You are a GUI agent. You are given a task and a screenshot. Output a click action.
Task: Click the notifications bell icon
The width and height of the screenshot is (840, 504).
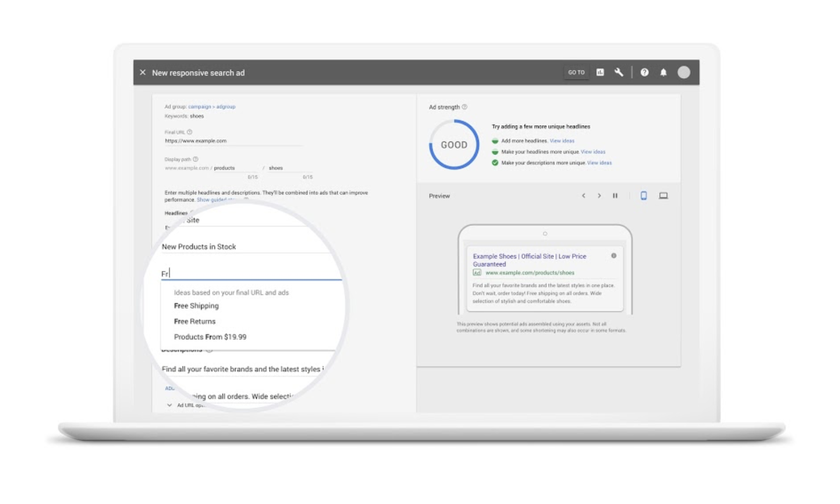click(663, 72)
